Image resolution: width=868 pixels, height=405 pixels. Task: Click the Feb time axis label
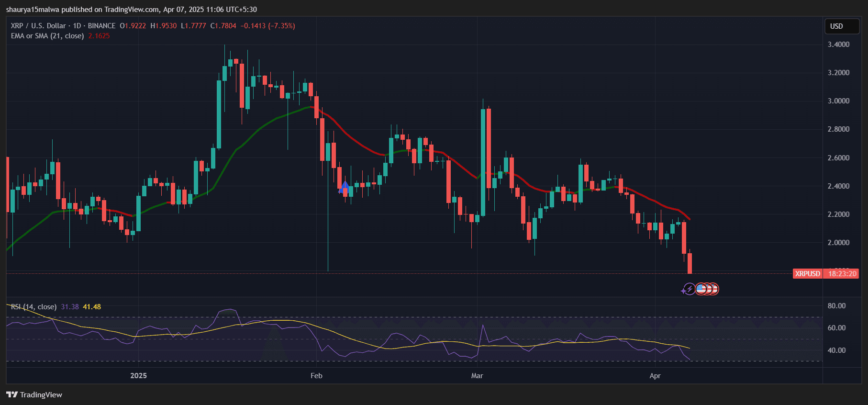(x=316, y=376)
